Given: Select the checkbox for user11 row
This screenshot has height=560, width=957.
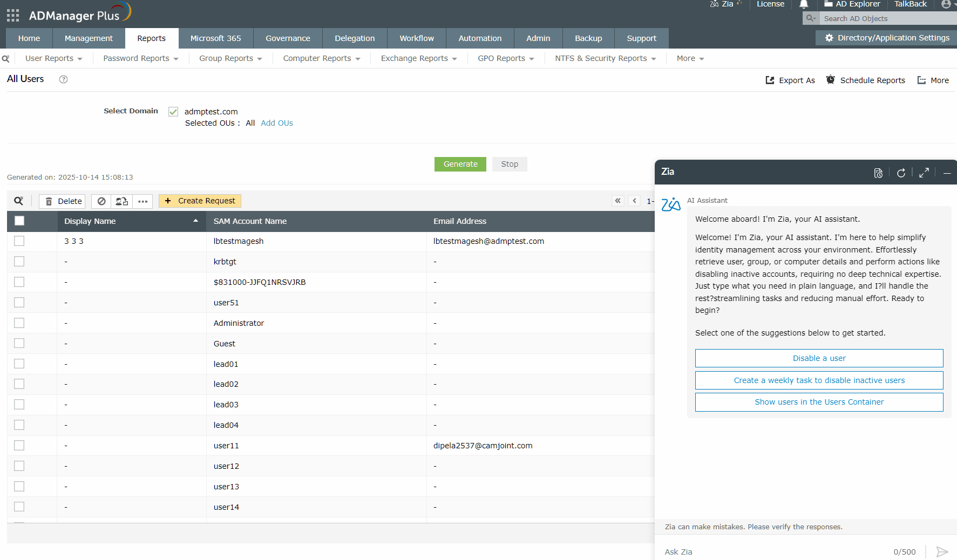Looking at the screenshot, I should (19, 446).
